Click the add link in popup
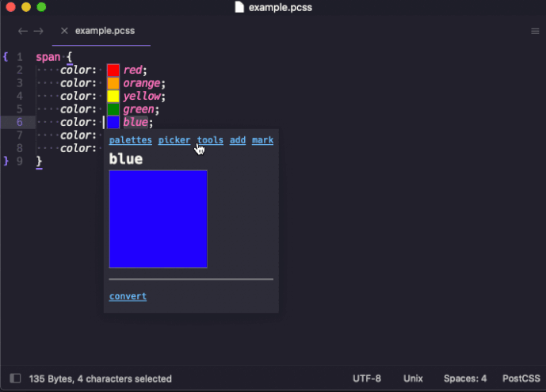The width and height of the screenshot is (546, 392). point(238,140)
